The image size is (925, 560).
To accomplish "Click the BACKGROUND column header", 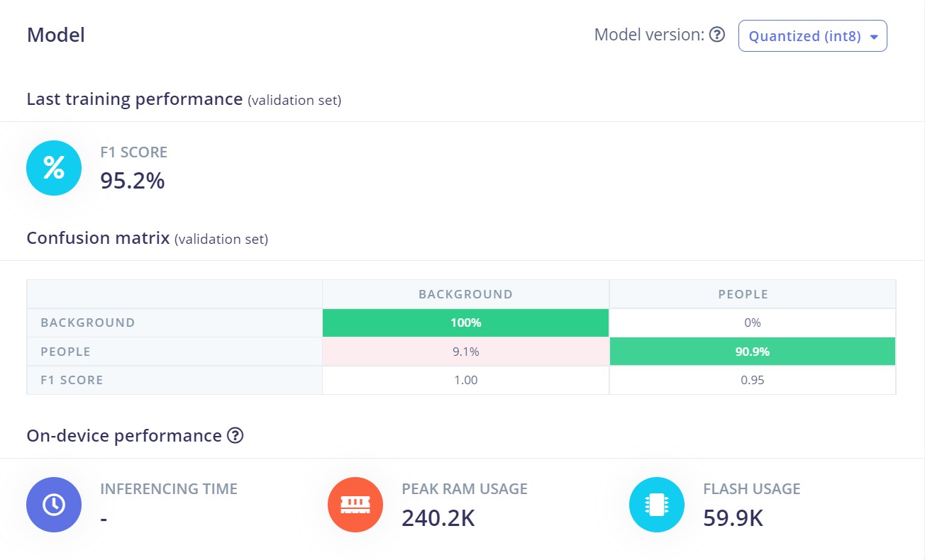I will [x=465, y=294].
